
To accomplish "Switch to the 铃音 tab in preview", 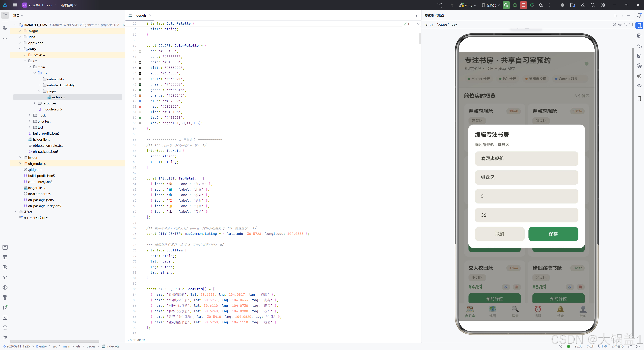I will pos(560,311).
